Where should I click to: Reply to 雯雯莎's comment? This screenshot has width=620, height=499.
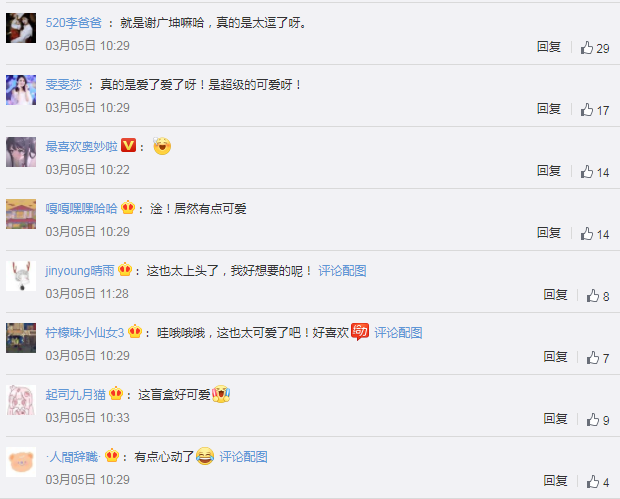[549, 108]
